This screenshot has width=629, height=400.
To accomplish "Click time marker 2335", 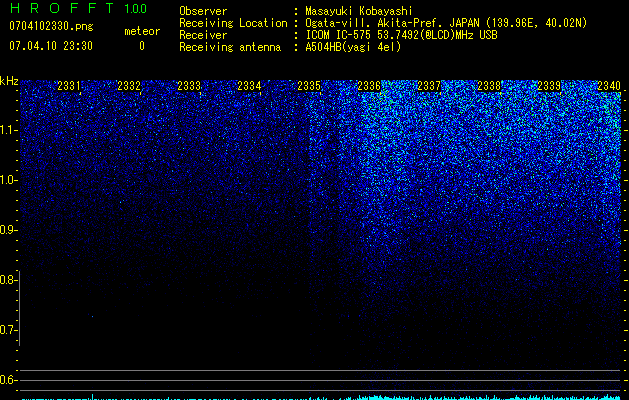I will [x=309, y=86].
